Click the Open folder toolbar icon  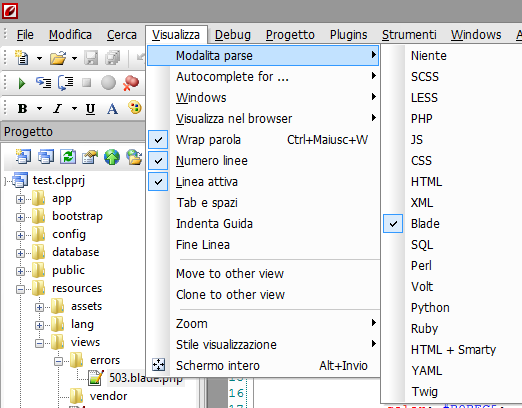(58, 58)
